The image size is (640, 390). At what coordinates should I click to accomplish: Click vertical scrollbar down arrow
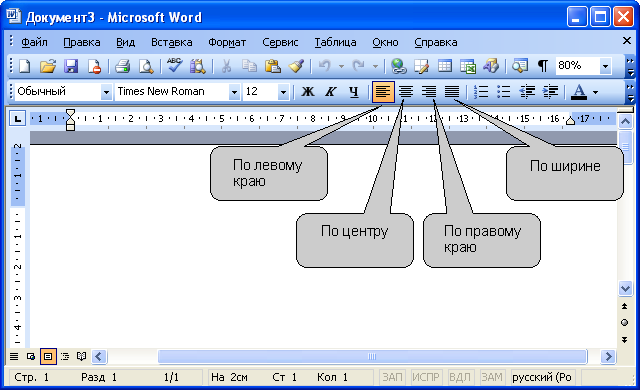point(625,289)
